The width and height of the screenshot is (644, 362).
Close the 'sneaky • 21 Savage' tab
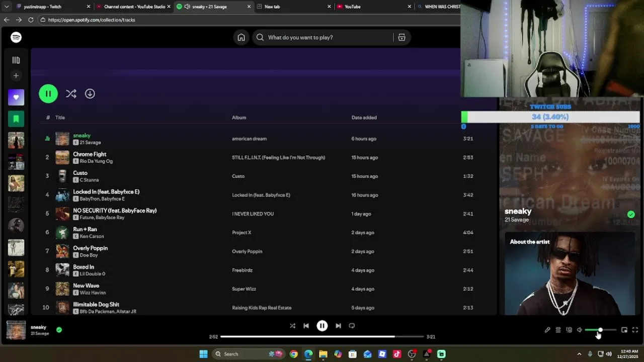click(x=249, y=7)
